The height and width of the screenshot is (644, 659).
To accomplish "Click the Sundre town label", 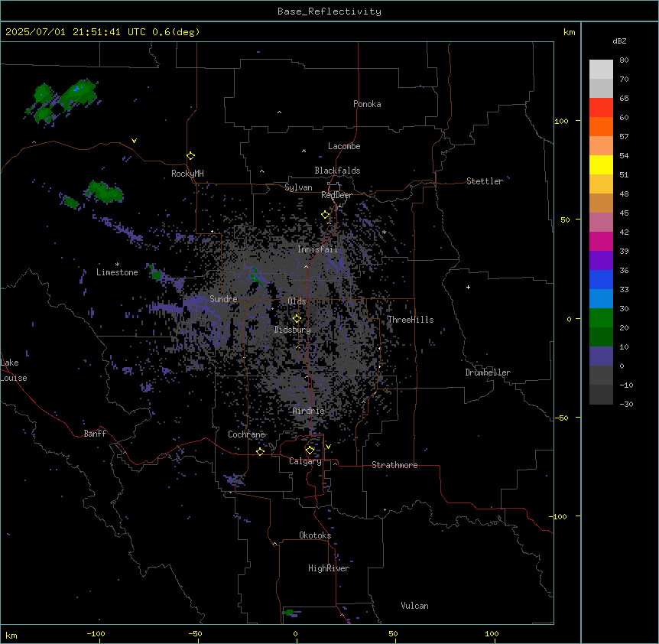I will 223,299.
